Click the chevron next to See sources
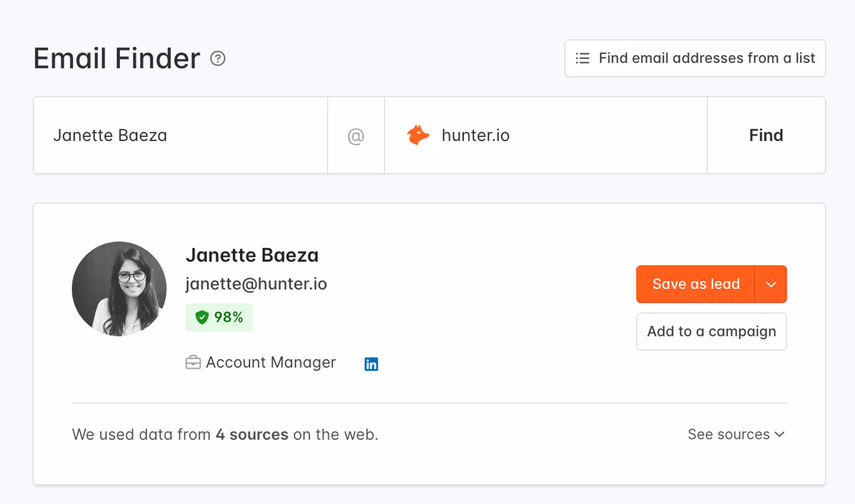 pos(780,434)
